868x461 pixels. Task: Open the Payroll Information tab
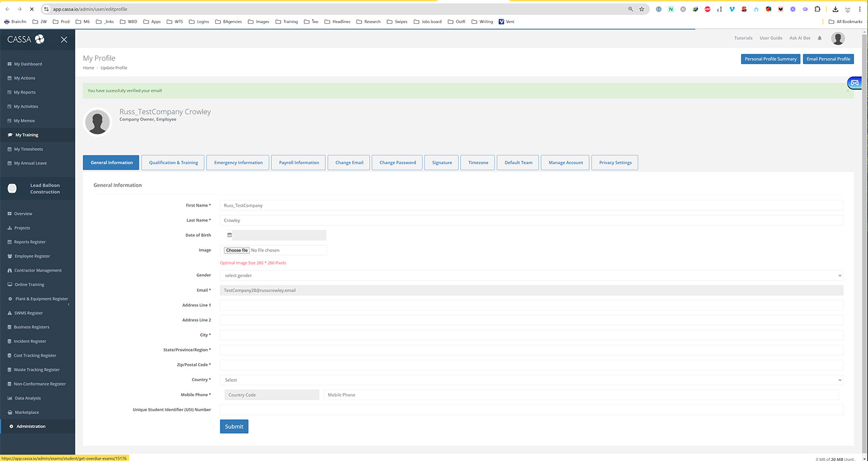(x=299, y=163)
